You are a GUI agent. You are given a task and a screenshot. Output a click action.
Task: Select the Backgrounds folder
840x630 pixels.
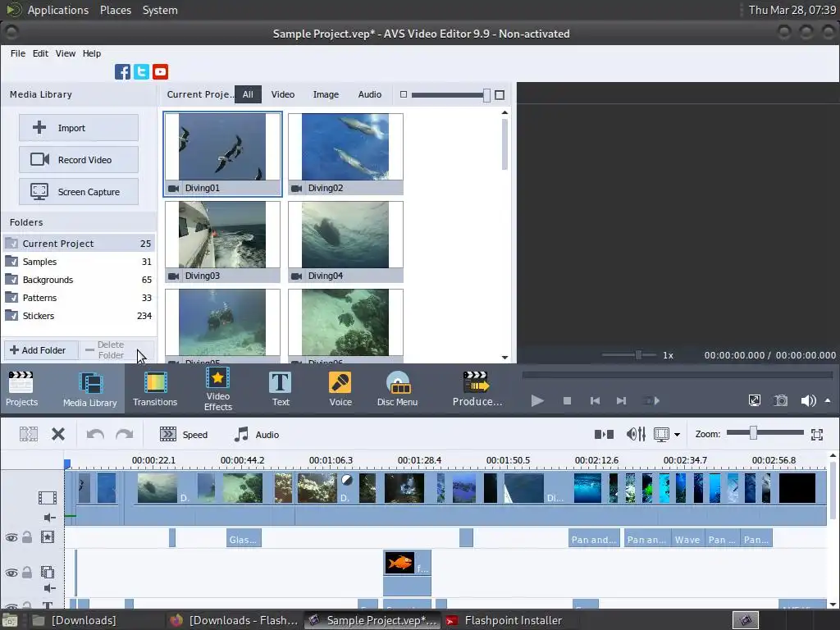[x=79, y=280]
